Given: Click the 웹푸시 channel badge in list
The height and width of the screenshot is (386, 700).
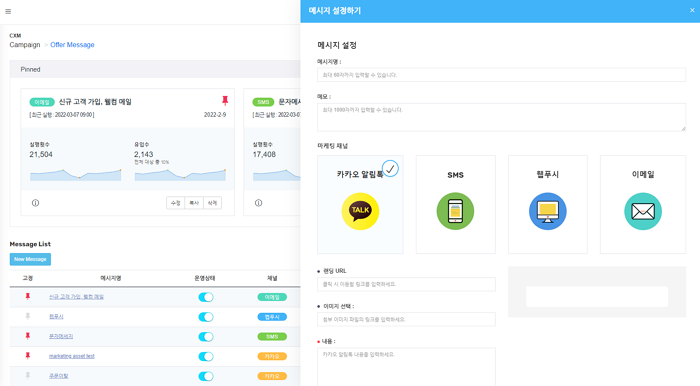Looking at the screenshot, I should (272, 317).
